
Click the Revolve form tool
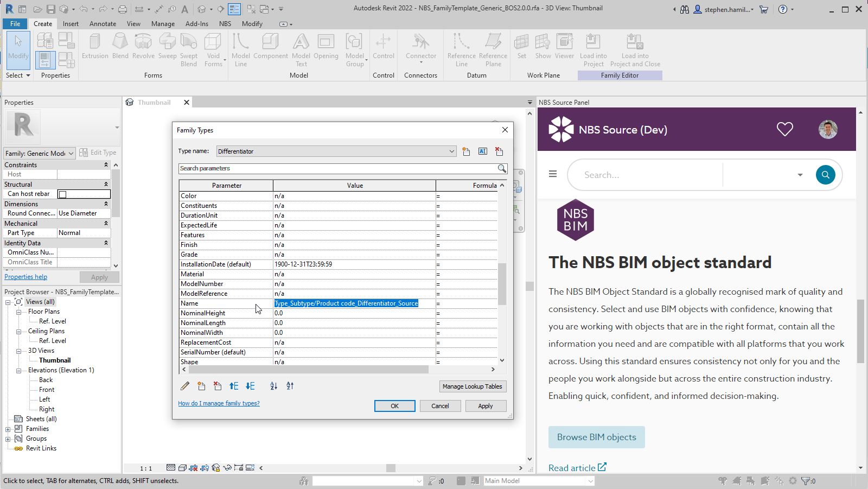click(x=143, y=46)
